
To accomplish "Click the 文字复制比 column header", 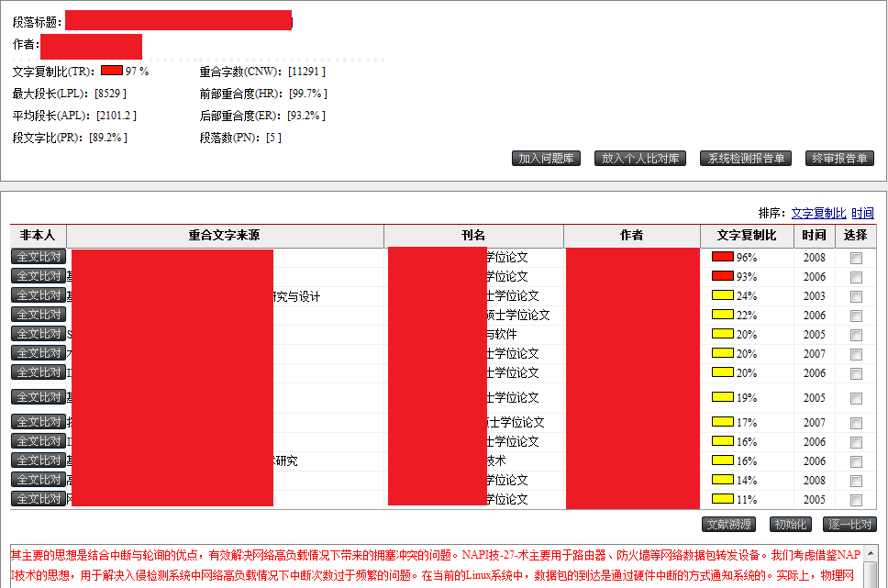I will click(x=747, y=235).
